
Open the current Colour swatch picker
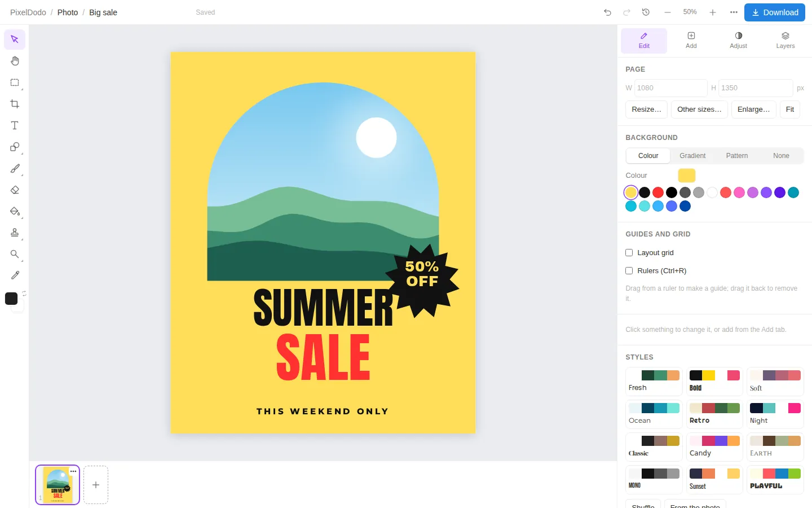coord(687,176)
